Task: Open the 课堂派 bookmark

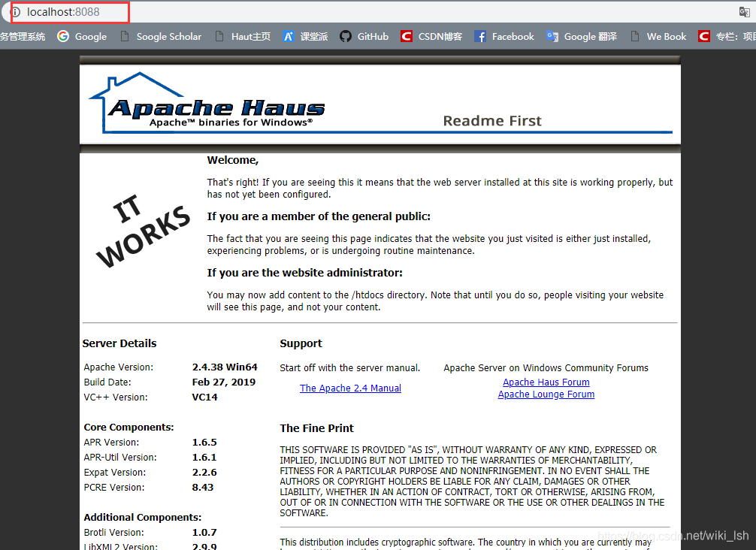Action: pyautogui.click(x=305, y=37)
